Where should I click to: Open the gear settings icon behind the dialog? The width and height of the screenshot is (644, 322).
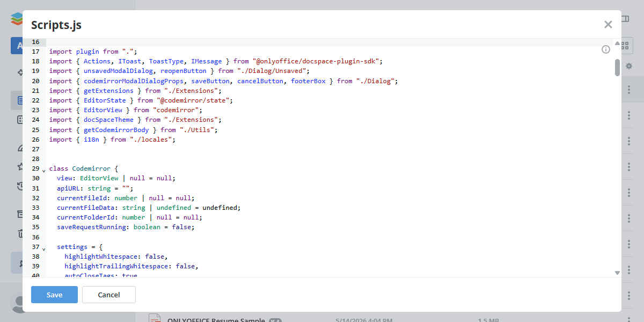[x=629, y=66]
